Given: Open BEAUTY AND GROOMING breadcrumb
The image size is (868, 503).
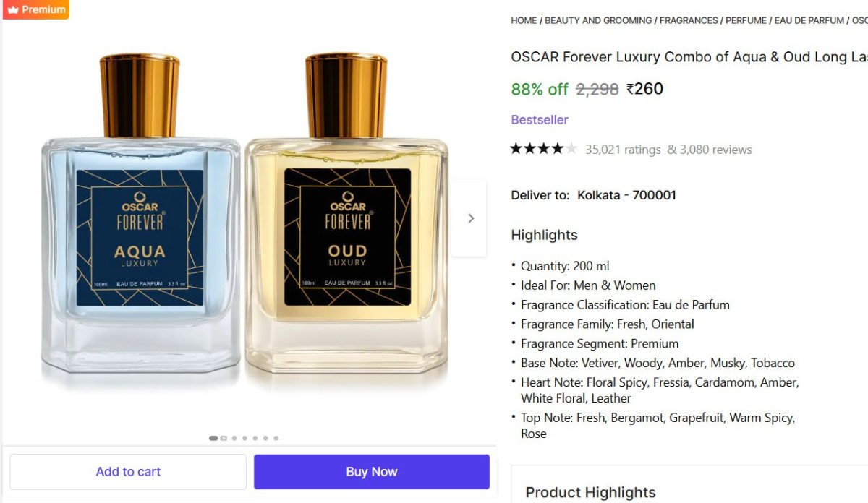Looking at the screenshot, I should [x=598, y=20].
